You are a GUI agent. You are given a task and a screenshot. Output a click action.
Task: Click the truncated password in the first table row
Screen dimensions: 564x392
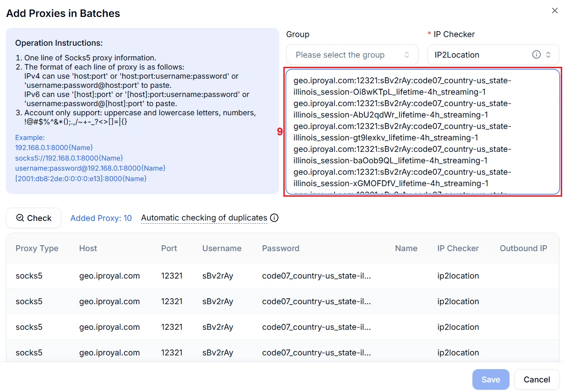coord(316,276)
